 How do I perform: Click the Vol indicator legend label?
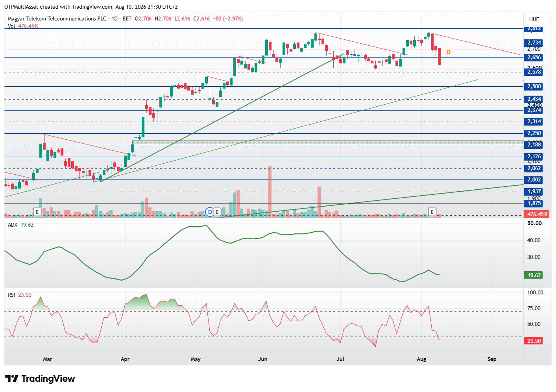pyautogui.click(x=11, y=26)
